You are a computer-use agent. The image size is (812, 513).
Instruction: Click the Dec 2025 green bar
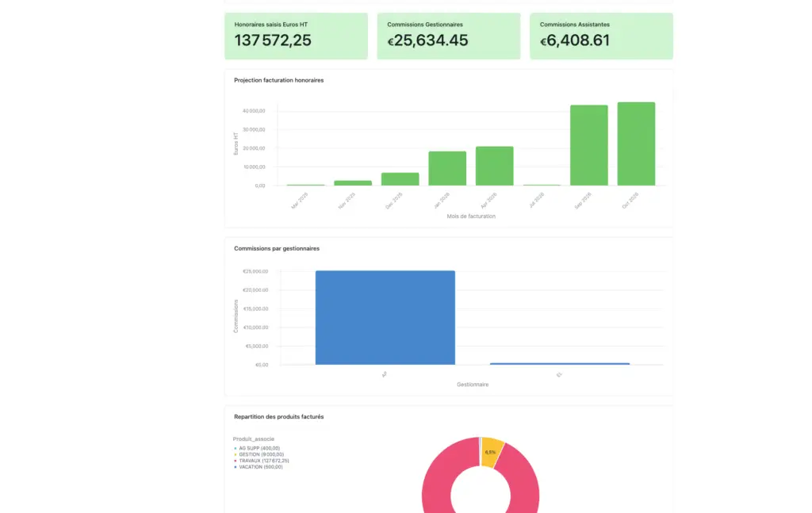[x=400, y=179]
